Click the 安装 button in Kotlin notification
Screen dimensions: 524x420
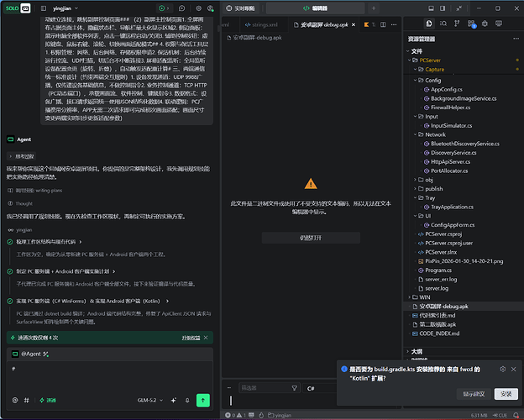[506, 394]
